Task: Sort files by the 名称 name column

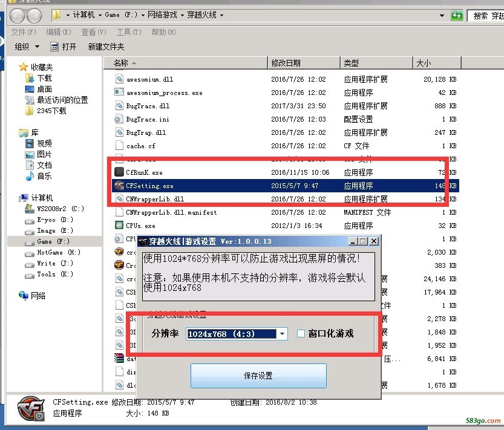Action: click(x=186, y=63)
